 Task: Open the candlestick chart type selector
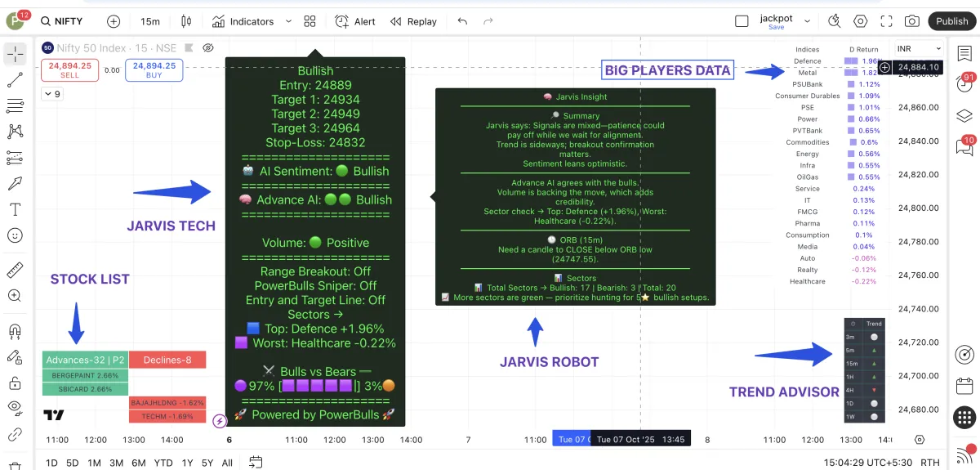(x=186, y=21)
